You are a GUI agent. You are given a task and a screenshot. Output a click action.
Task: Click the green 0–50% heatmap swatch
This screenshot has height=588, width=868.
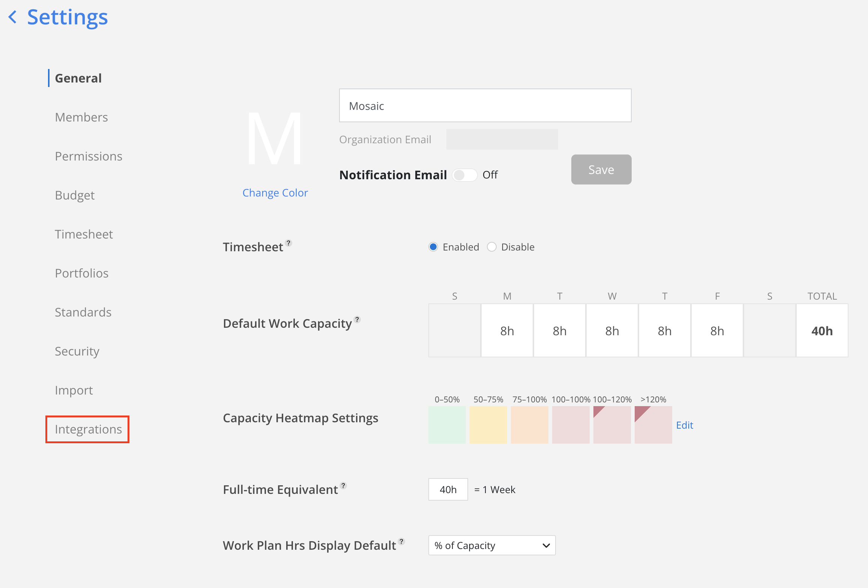(x=447, y=424)
